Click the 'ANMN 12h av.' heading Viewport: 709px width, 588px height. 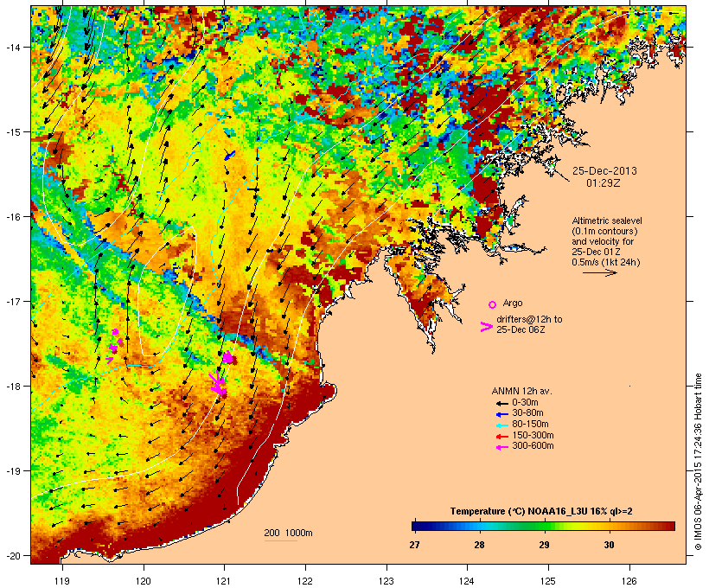point(521,391)
